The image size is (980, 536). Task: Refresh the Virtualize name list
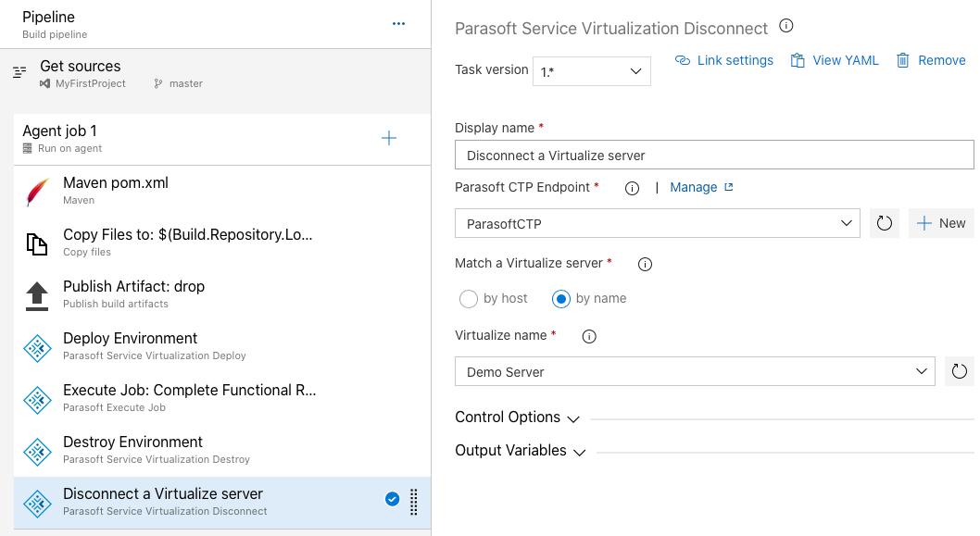pyautogui.click(x=959, y=371)
